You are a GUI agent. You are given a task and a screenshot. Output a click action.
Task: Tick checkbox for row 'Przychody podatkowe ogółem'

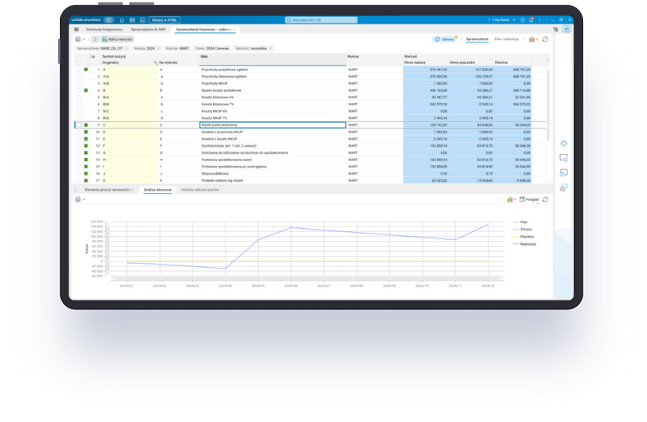point(78,70)
